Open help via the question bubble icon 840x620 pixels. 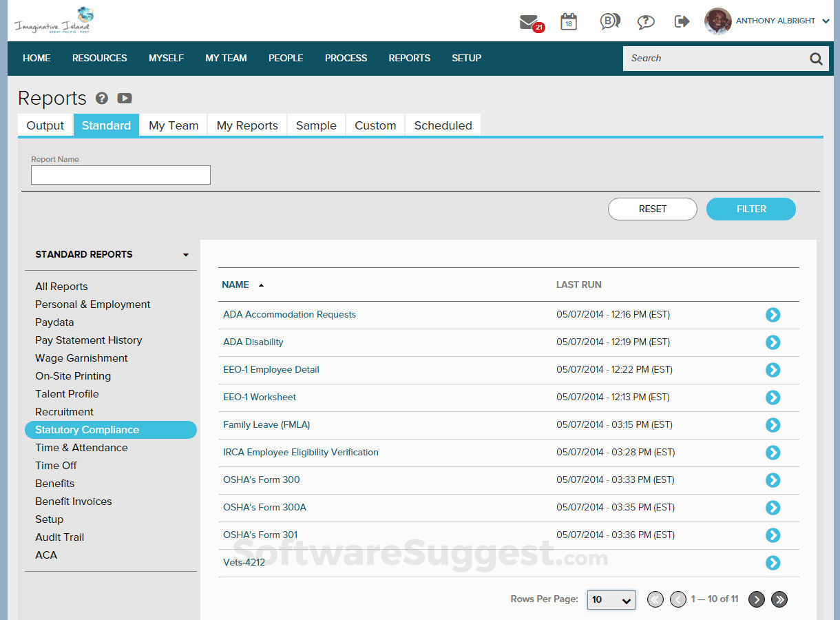[x=645, y=21]
